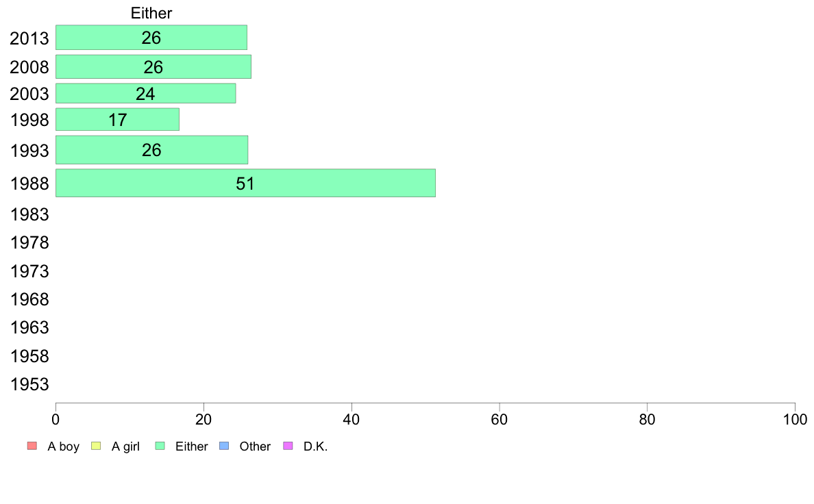This screenshot has width=814, height=504.
Task: Select the 1988 bar showing 51
Action: 245,183
